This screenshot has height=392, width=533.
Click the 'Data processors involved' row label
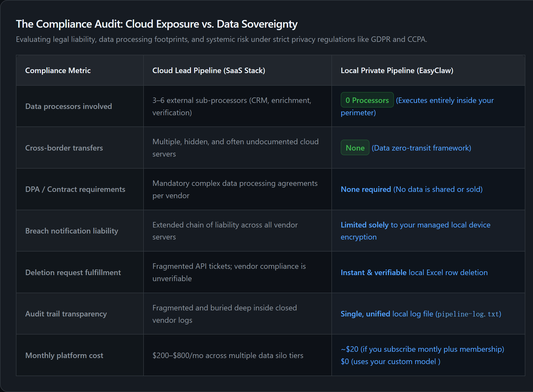click(68, 106)
